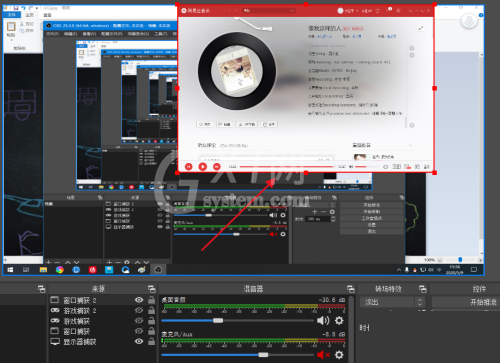Screen dimensions: 500x363
Task: Select the 显示器捕获 source row in main list
Action: coord(103,341)
